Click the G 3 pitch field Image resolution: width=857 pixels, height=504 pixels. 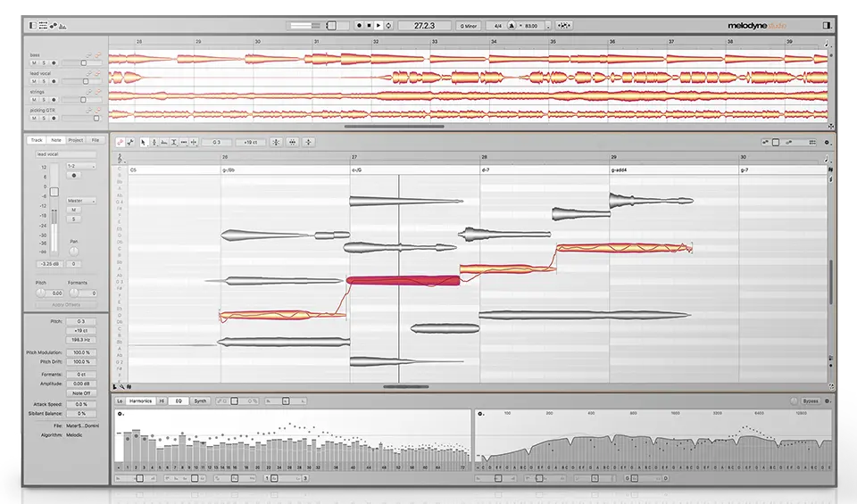tap(216, 142)
